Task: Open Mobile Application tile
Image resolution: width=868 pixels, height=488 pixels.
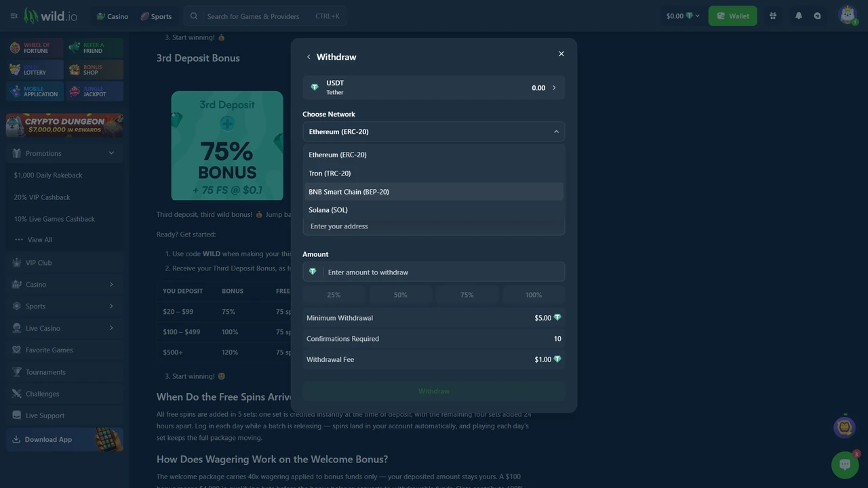Action: [x=35, y=91]
